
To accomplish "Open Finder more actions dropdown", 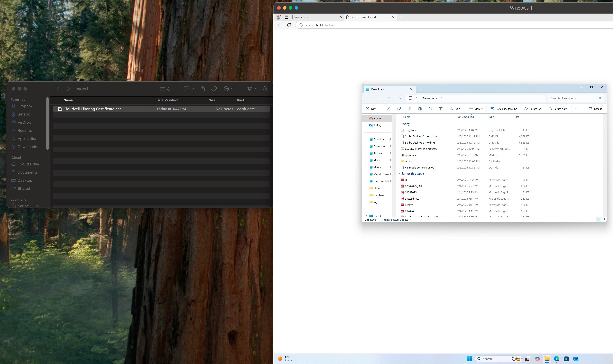I will coord(229,89).
